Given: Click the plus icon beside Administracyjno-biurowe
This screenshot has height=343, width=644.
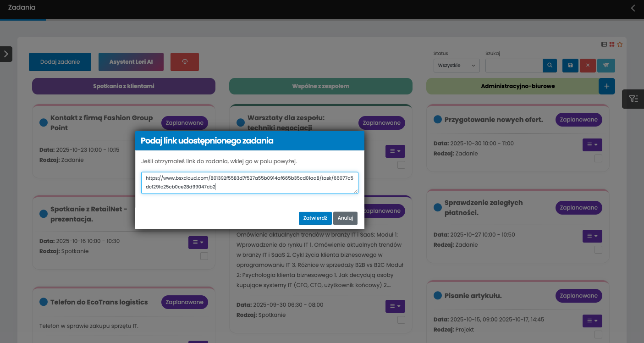Looking at the screenshot, I should pyautogui.click(x=607, y=86).
